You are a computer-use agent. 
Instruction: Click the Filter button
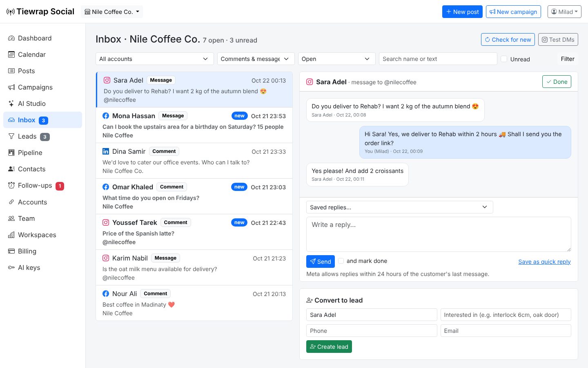click(x=568, y=59)
